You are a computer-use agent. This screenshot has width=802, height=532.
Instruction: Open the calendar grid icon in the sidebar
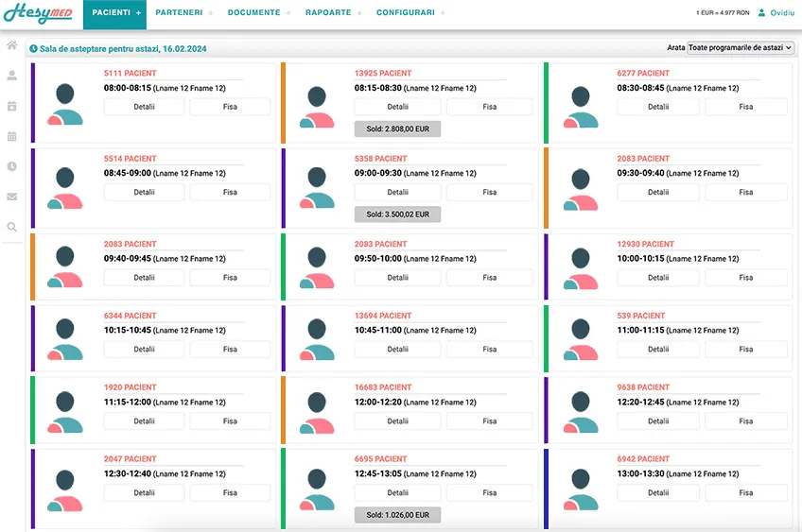pos(11,136)
